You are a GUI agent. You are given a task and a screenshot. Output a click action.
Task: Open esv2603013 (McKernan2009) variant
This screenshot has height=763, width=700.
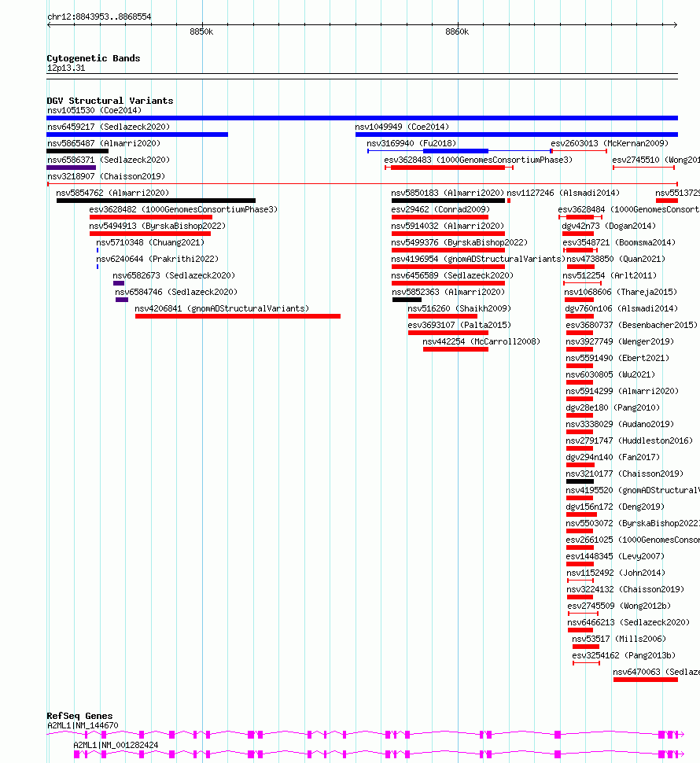click(x=610, y=143)
